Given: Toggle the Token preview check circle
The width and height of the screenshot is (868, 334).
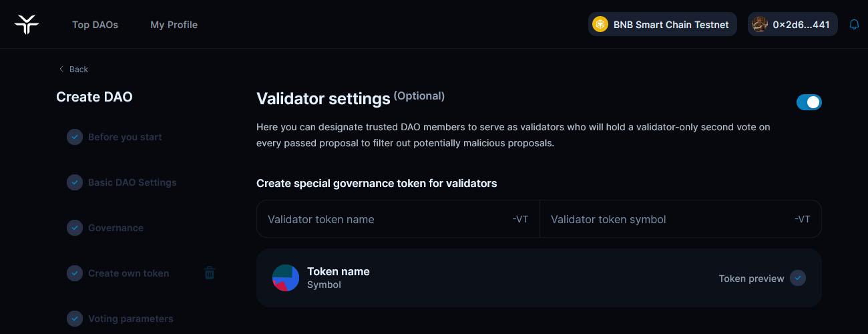Looking at the screenshot, I should tap(798, 278).
